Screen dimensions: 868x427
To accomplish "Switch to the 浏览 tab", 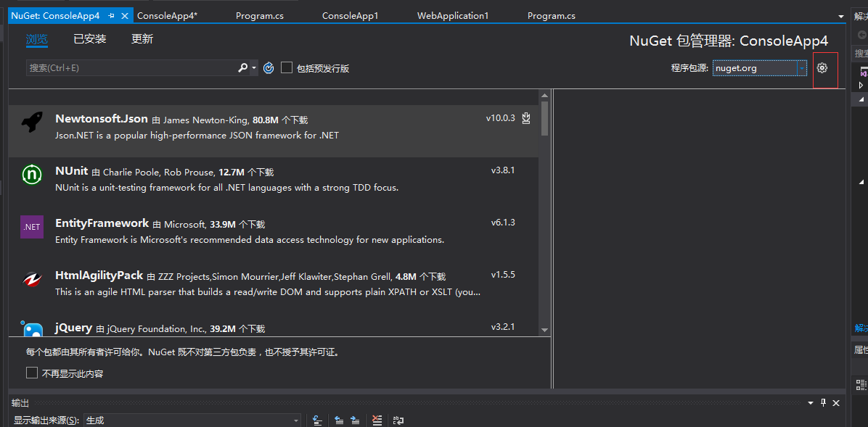I will pyautogui.click(x=37, y=39).
